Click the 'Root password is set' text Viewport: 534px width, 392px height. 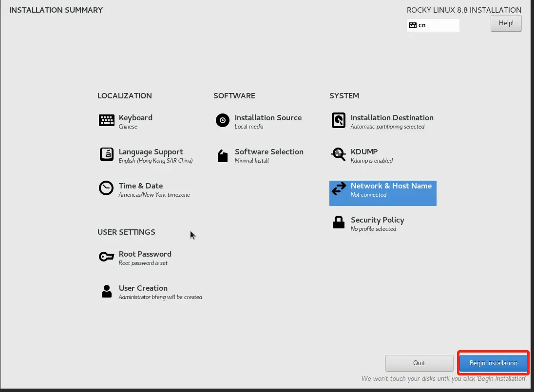pyautogui.click(x=143, y=262)
